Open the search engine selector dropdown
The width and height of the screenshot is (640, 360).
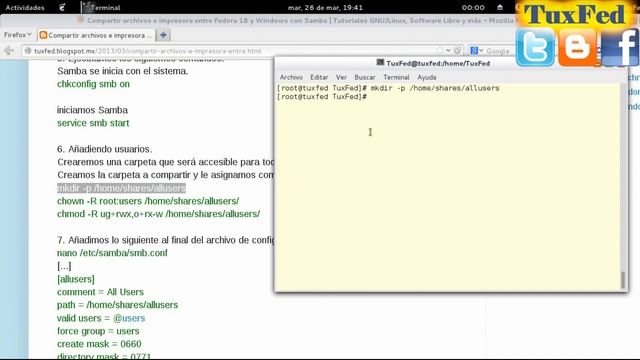(477, 51)
